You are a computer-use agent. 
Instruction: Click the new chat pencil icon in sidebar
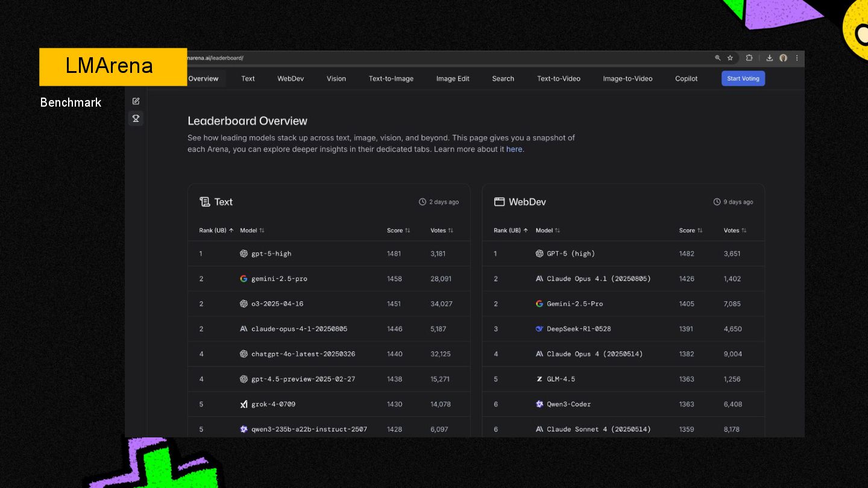(x=136, y=101)
